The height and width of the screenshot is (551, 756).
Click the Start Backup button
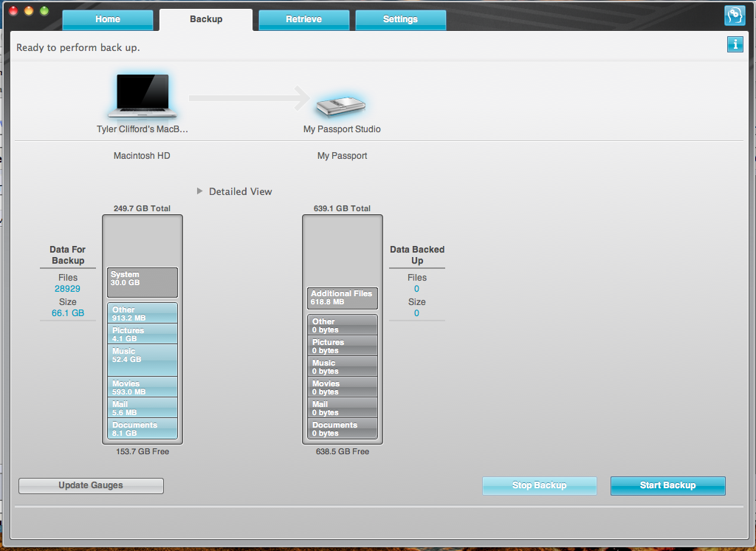tap(667, 485)
